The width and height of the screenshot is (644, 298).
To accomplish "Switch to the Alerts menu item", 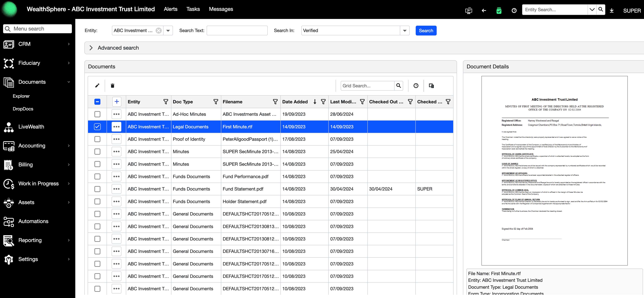I will (170, 9).
